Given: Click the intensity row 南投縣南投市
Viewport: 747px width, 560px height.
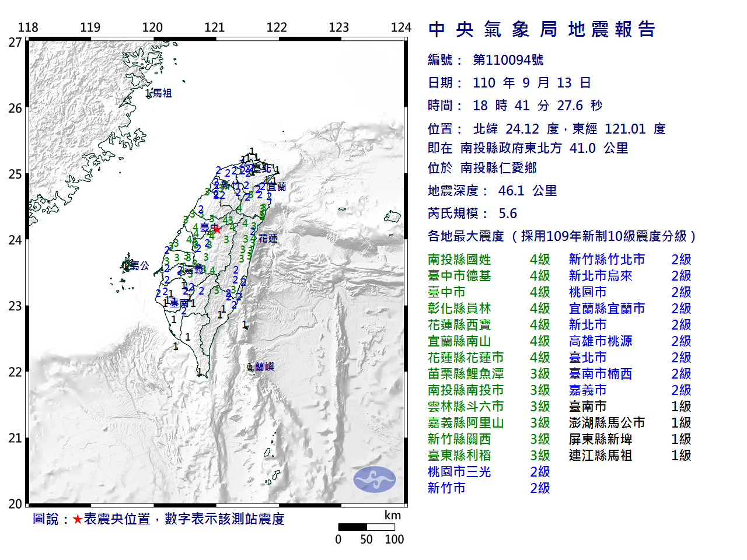Looking at the screenshot, I should [x=489, y=390].
